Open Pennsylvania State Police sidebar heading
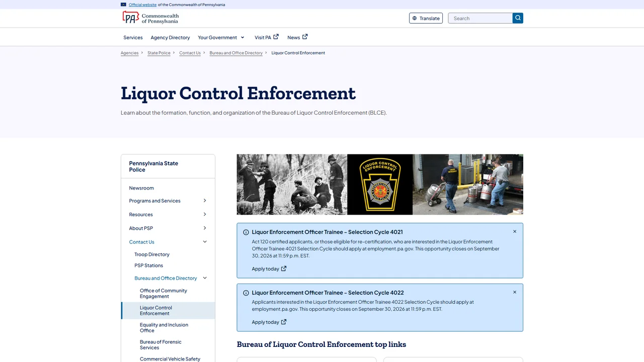644x362 pixels. pos(153,166)
